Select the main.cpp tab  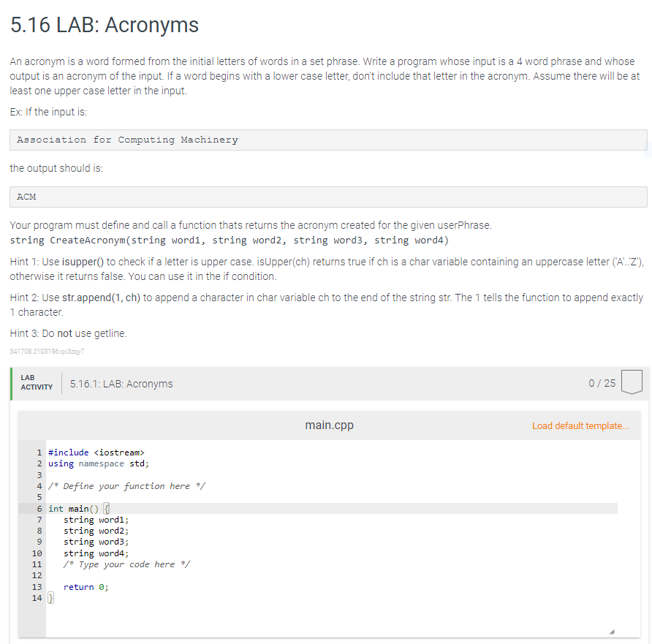coord(329,425)
